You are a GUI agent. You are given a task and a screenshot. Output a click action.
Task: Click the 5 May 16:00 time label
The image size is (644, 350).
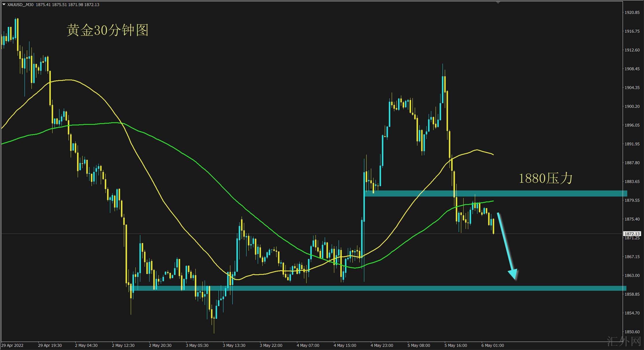(456, 345)
